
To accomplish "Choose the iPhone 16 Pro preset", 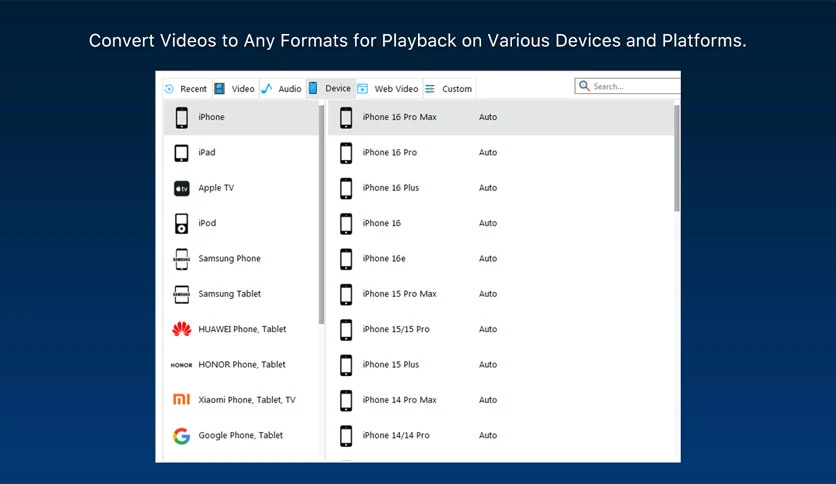I will click(x=389, y=152).
